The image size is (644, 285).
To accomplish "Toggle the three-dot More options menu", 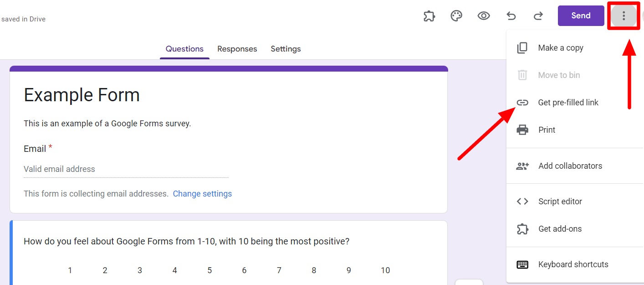I will (x=624, y=16).
